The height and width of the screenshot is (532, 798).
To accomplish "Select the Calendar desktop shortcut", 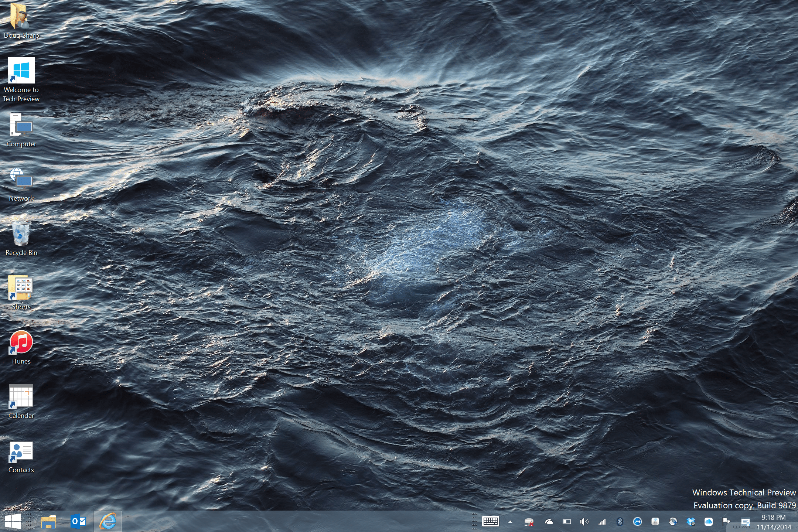I will click(x=21, y=402).
